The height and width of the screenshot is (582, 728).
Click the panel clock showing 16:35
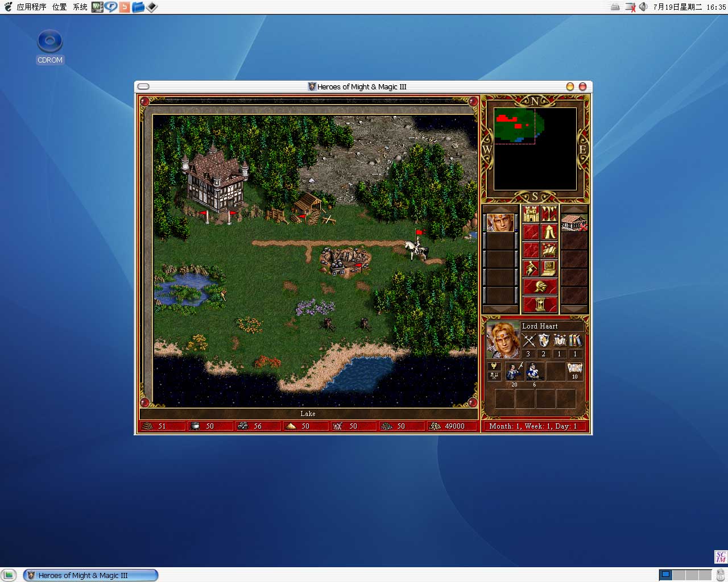[689, 7]
